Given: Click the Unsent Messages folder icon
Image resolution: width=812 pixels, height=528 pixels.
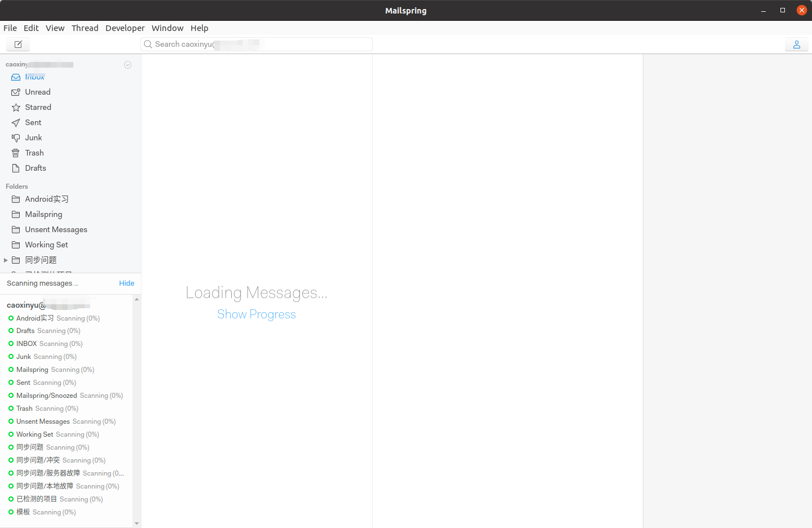Looking at the screenshot, I should tap(16, 229).
